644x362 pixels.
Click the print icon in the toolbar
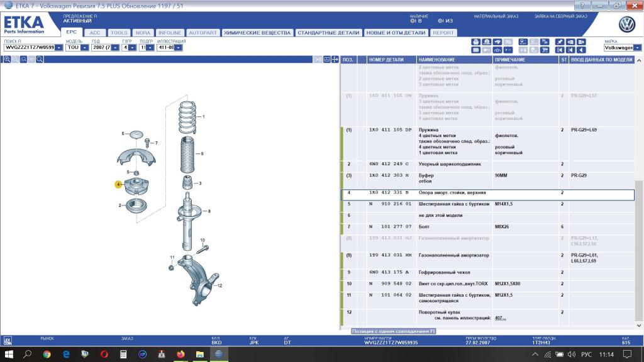coord(475,42)
